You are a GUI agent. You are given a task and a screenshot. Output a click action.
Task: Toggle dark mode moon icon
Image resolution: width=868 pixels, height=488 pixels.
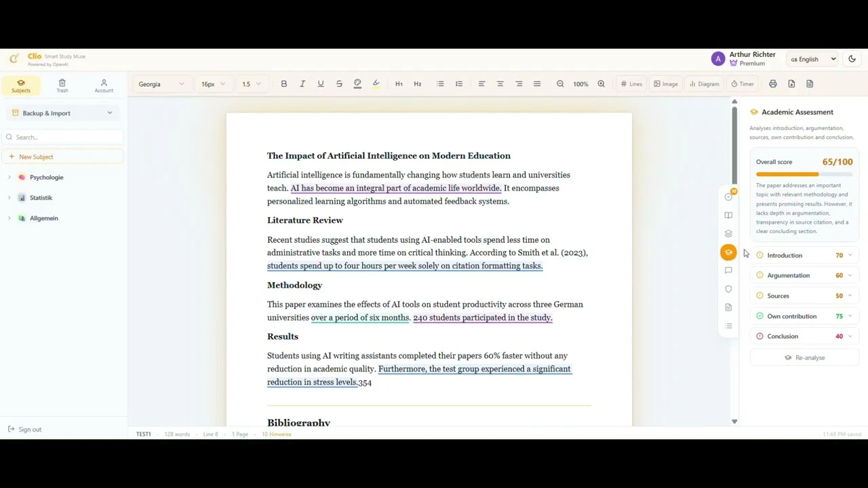[x=852, y=59]
